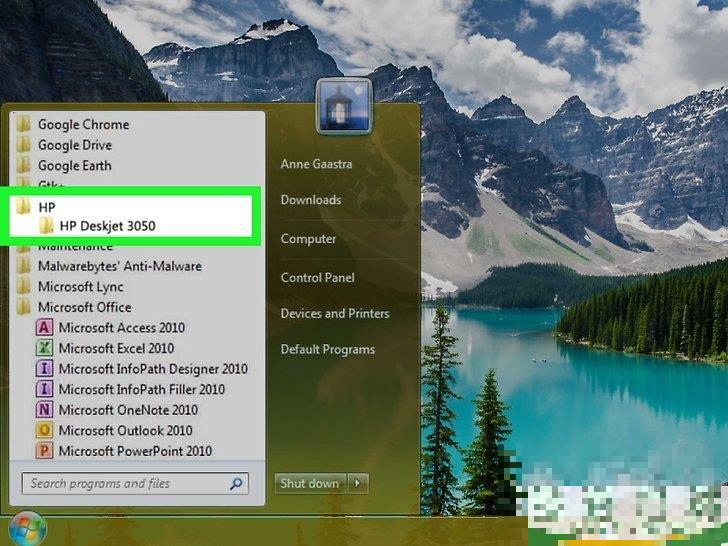The width and height of the screenshot is (728, 546).
Task: Expand the HP Deskjet 3050 subfolder
Action: [107, 226]
